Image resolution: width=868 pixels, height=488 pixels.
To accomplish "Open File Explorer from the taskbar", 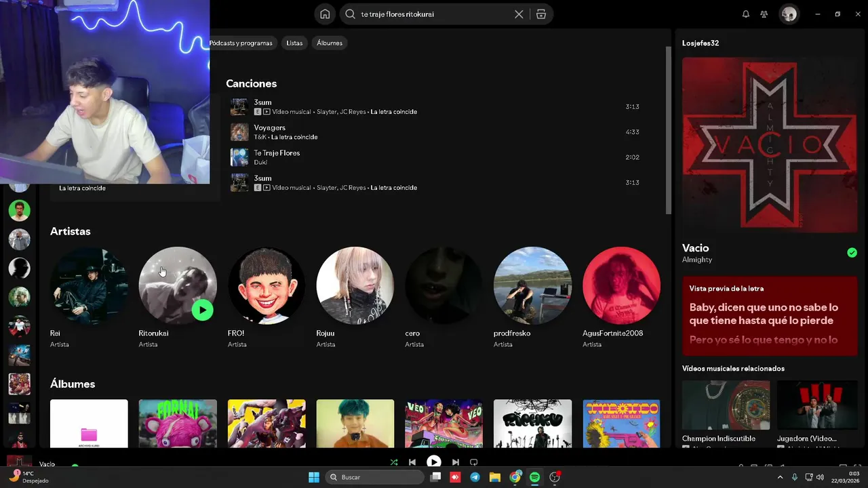I will click(x=494, y=477).
